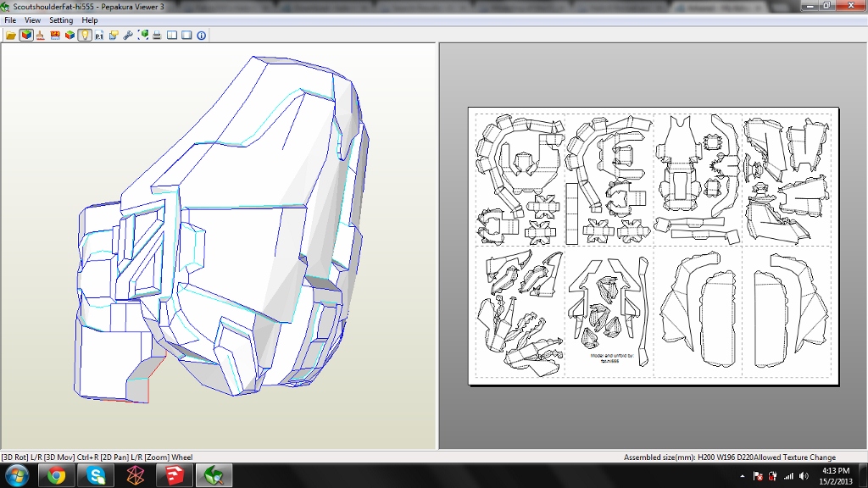Click the P.1 page icon
868x488 pixels.
tap(99, 36)
